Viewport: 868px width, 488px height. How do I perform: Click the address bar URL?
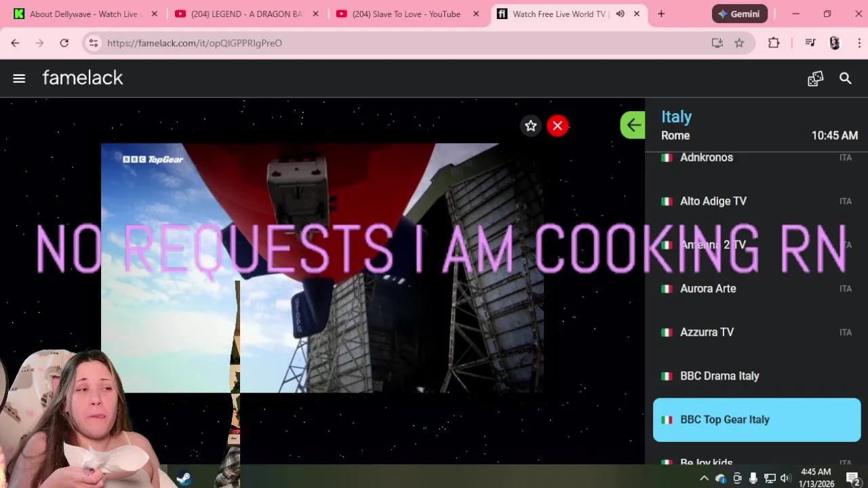tap(195, 43)
